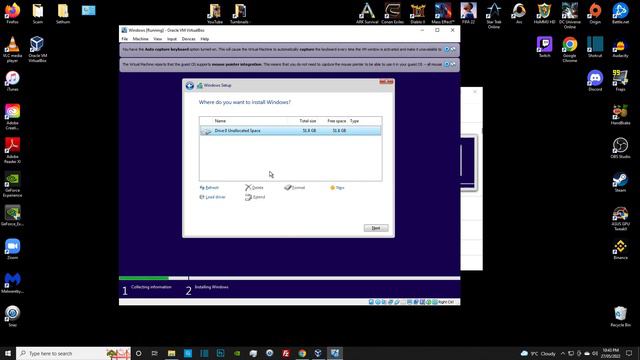Launch Star Trek Online desktop shortcut
This screenshot has height=360, width=640.
[x=493, y=16]
